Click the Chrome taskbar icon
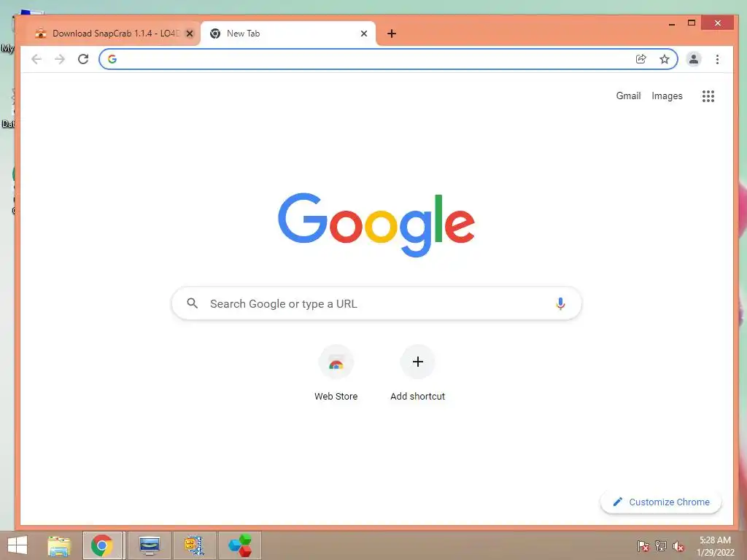This screenshot has height=560, width=747. pyautogui.click(x=103, y=545)
